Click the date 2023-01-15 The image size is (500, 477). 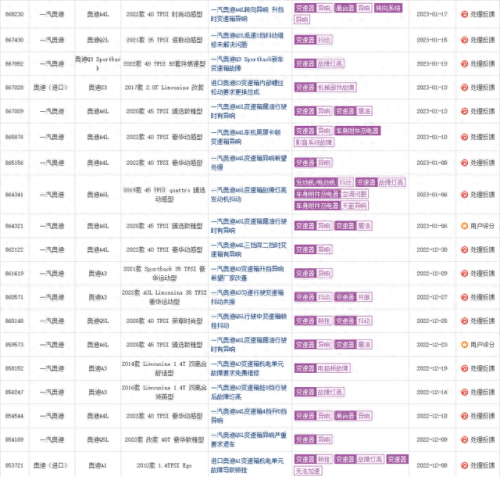[x=432, y=40]
